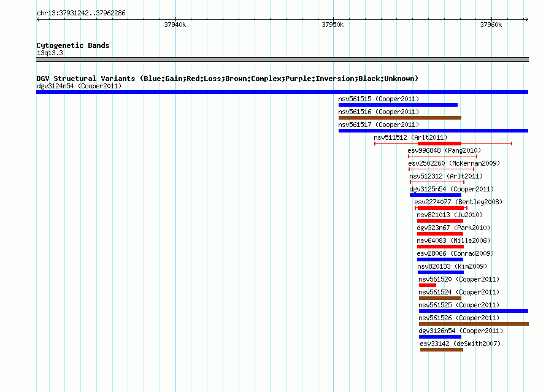
Task: Click the nsv64083 (Mills2006) label
Action: [x=453, y=240]
